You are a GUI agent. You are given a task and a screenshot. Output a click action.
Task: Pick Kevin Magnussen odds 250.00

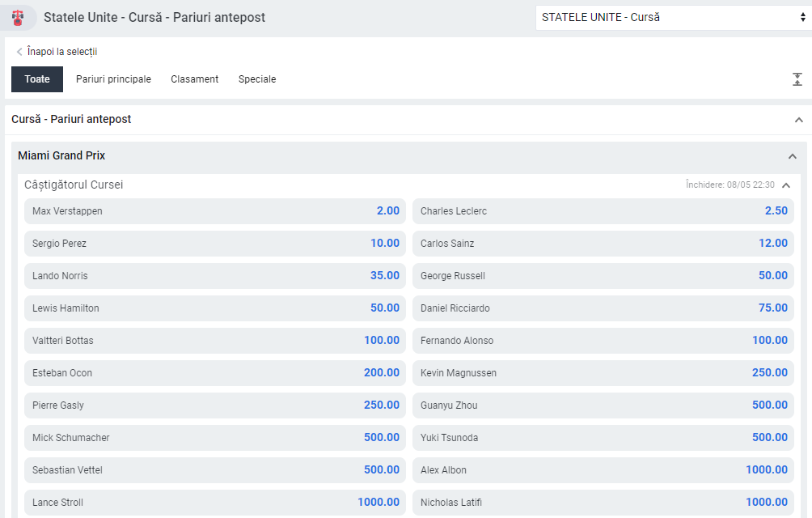click(x=603, y=373)
